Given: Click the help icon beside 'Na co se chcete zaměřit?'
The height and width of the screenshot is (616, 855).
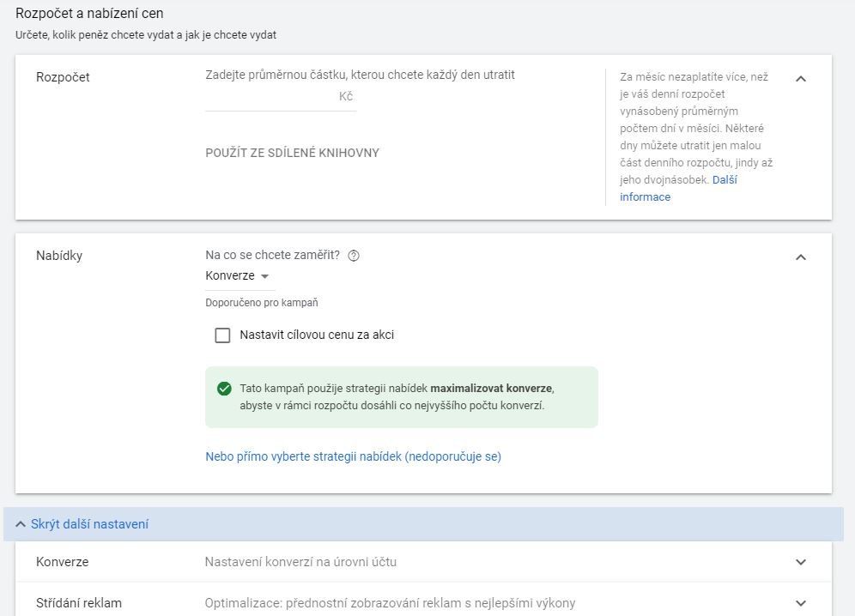Looking at the screenshot, I should (x=354, y=256).
